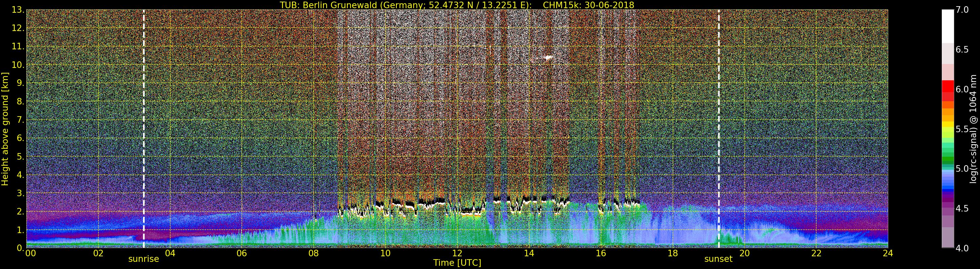Pick the white band topping the colorbar
This screenshot has width=980, height=269.
948,26
